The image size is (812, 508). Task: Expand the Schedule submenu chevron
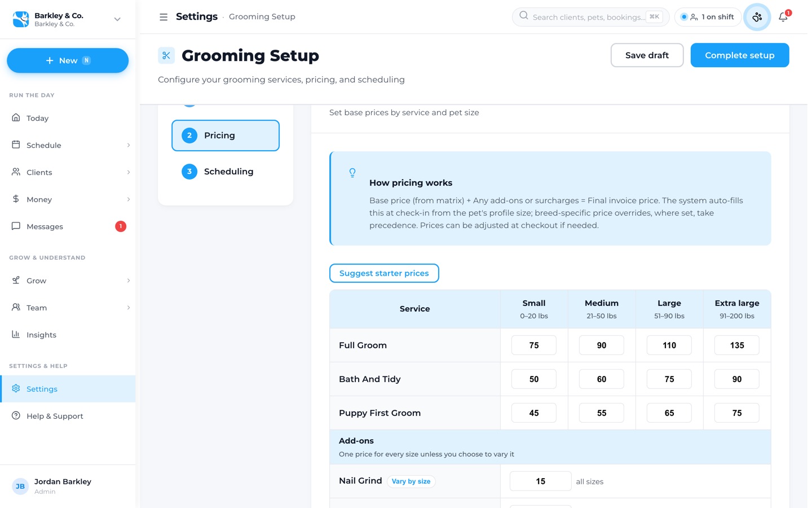tap(129, 145)
